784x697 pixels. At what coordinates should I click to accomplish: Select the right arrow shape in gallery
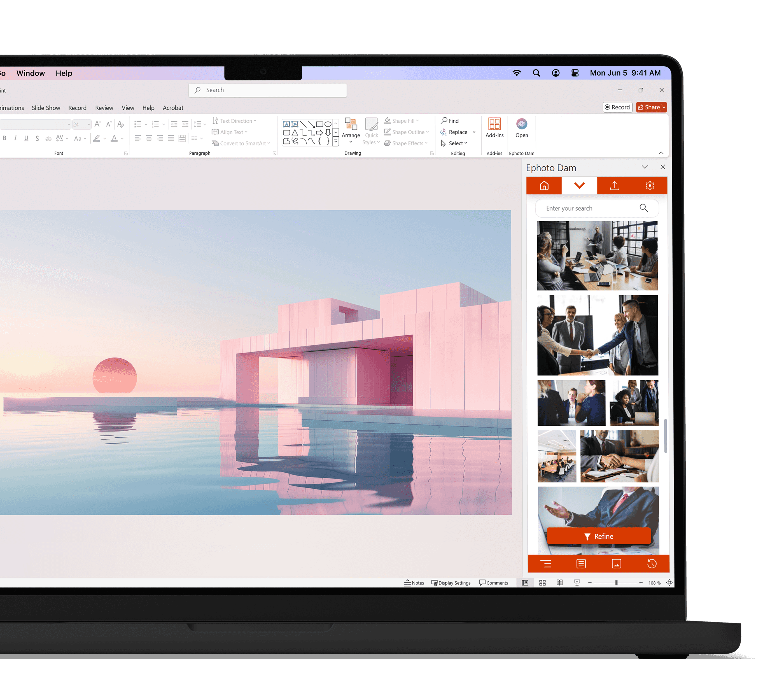(x=319, y=132)
